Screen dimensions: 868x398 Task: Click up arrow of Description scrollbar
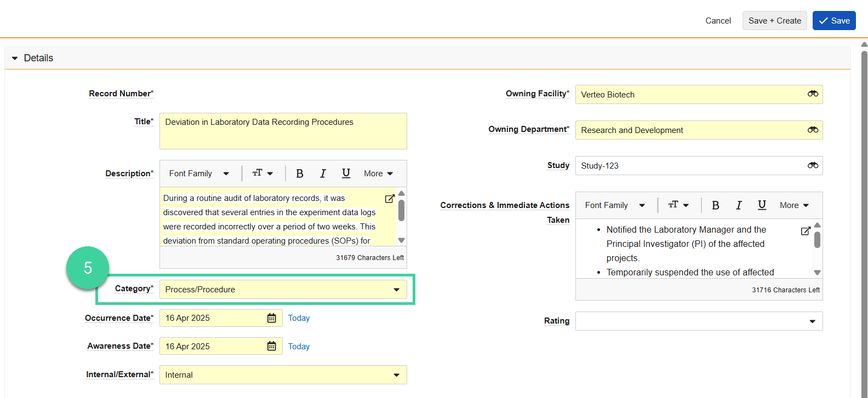[x=401, y=193]
